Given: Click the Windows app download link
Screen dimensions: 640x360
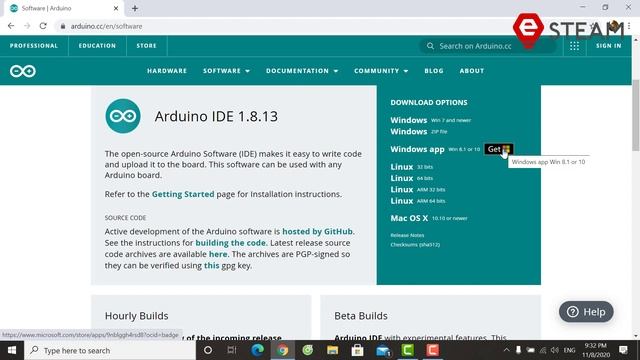Looking at the screenshot, I should (435, 149).
